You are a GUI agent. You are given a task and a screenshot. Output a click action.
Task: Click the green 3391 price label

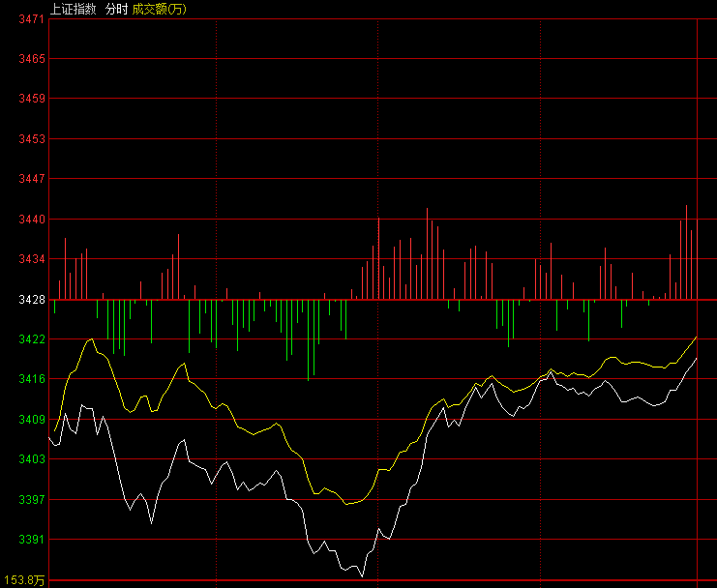click(x=32, y=540)
